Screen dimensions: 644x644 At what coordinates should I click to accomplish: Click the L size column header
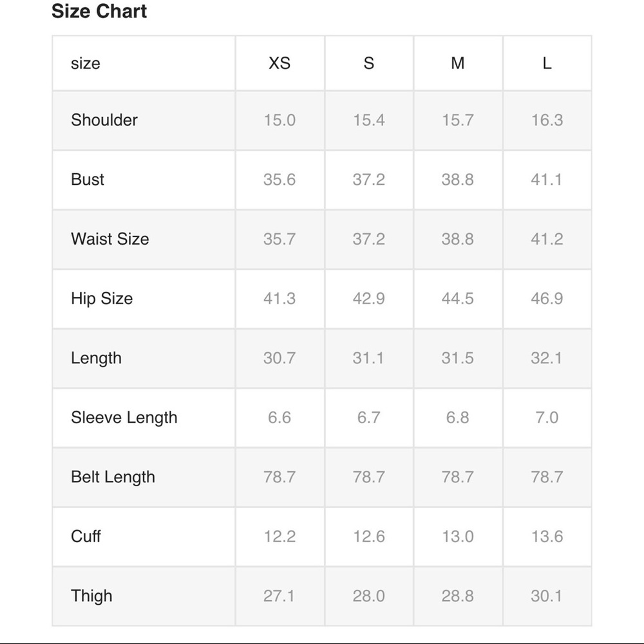(x=547, y=63)
